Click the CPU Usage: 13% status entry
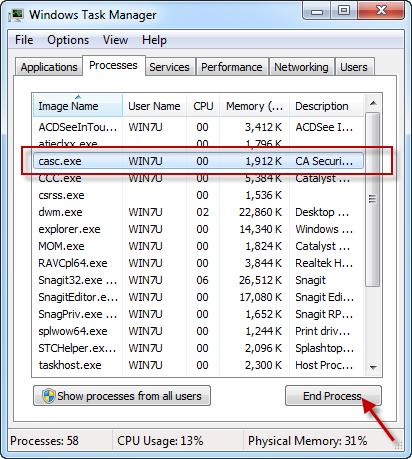 click(x=160, y=441)
